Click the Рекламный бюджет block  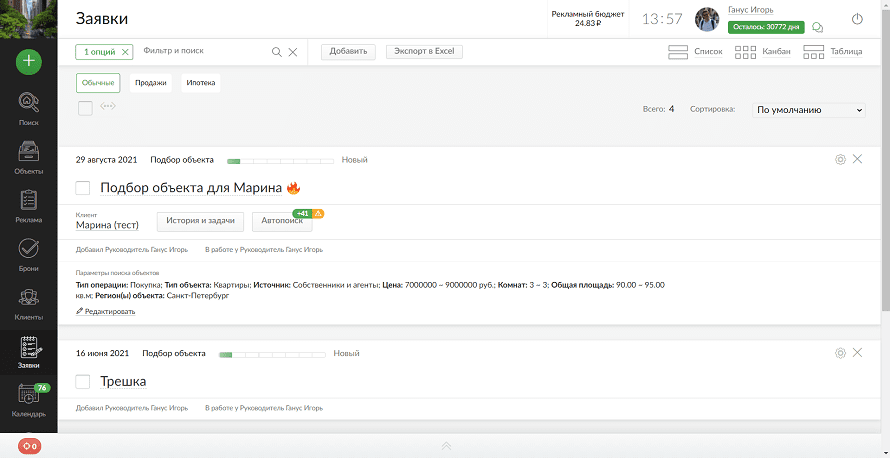[587, 19]
